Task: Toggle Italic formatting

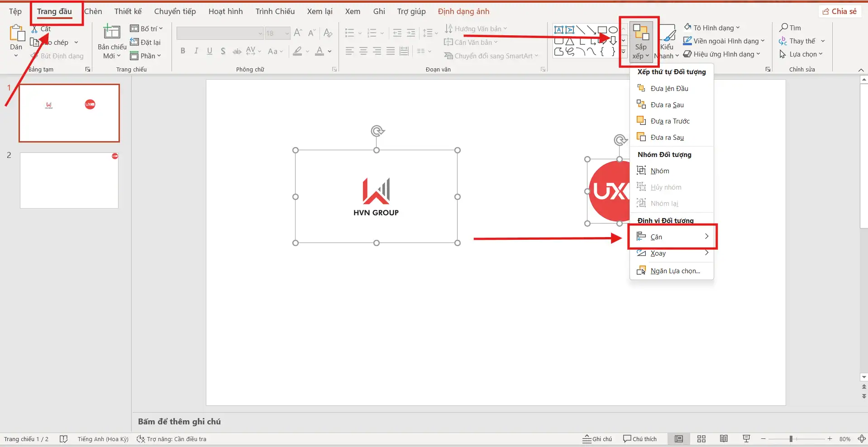Action: pyautogui.click(x=196, y=51)
